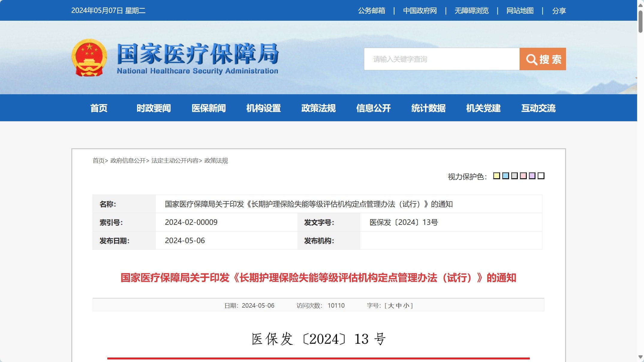The width and height of the screenshot is (644, 362).
Task: Set font size to 小 (small)
Action: click(x=406, y=306)
